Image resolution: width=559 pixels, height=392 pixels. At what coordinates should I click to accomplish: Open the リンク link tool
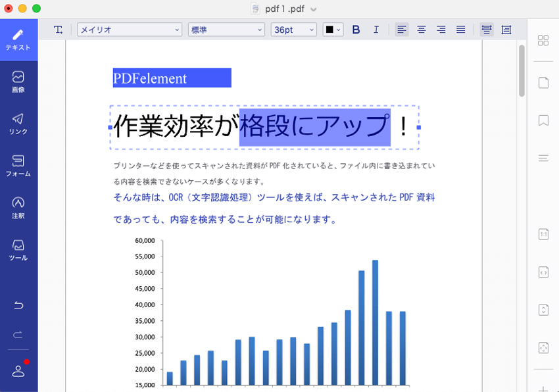(x=18, y=124)
